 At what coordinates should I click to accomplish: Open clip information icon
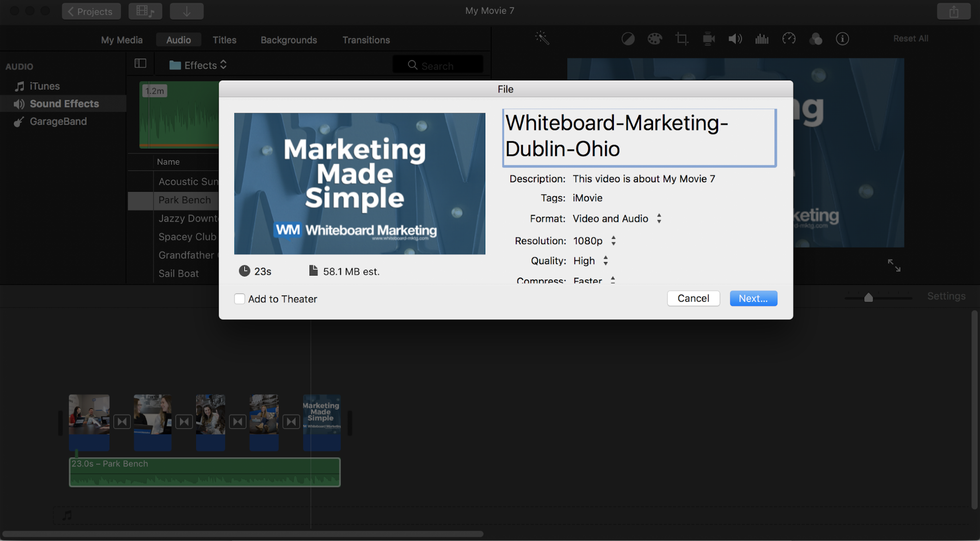click(x=842, y=39)
